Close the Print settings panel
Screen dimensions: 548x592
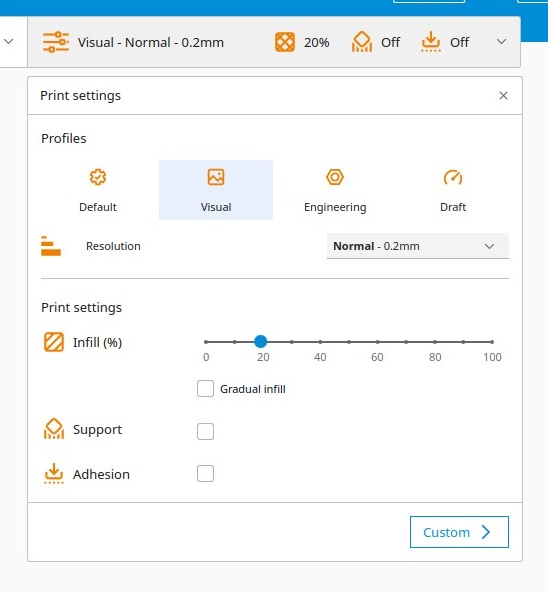tap(503, 96)
